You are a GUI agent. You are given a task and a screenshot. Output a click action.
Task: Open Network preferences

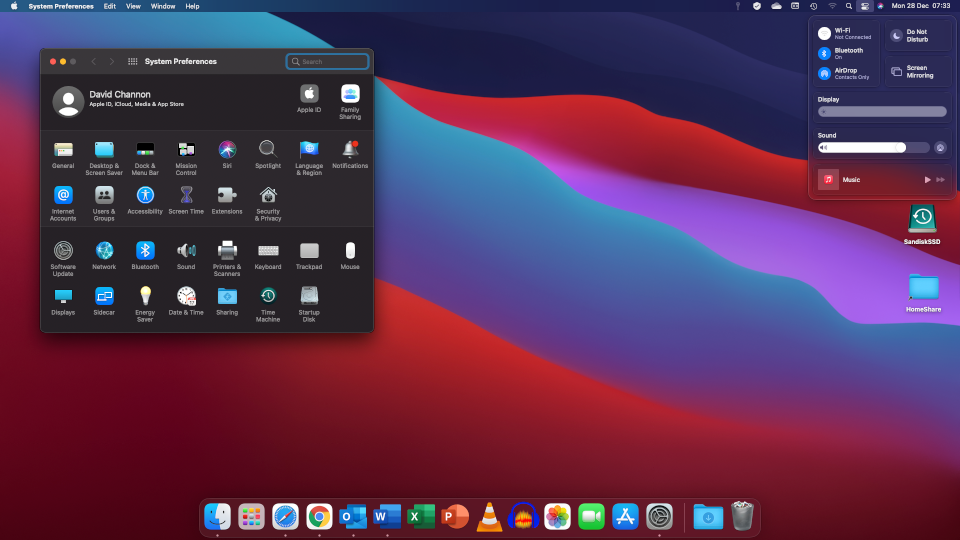point(104,255)
